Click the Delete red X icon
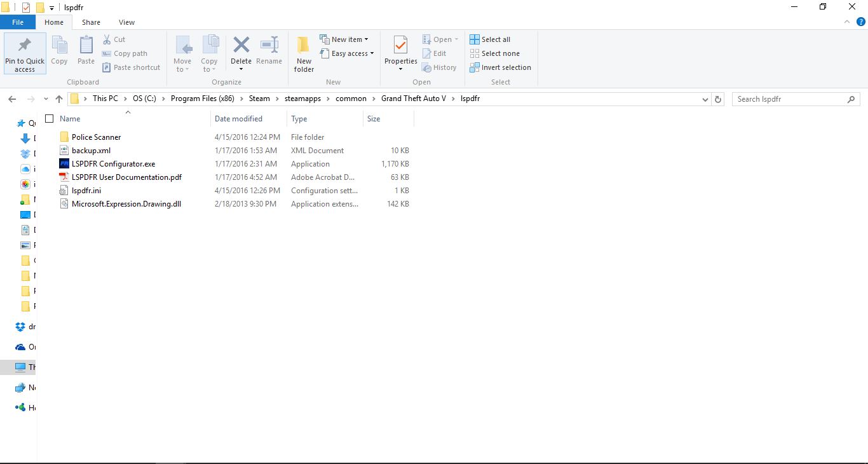868x464 pixels. tap(241, 45)
